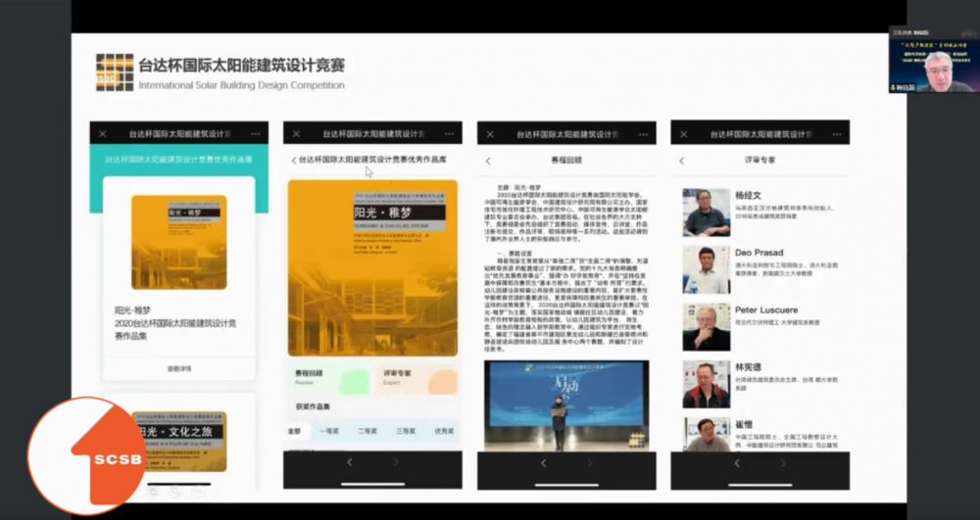Select the 三等奖 filter tab

point(406,431)
